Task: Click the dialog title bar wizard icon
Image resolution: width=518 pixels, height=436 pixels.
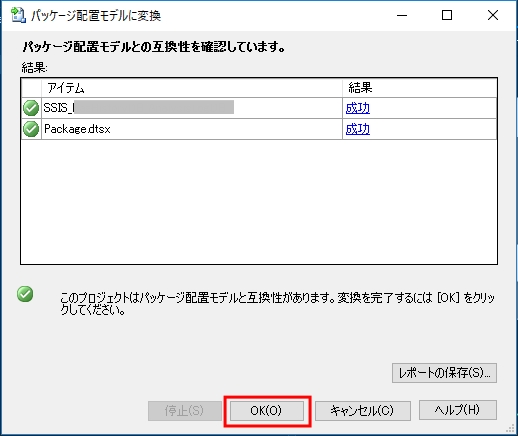Action: click(x=18, y=15)
